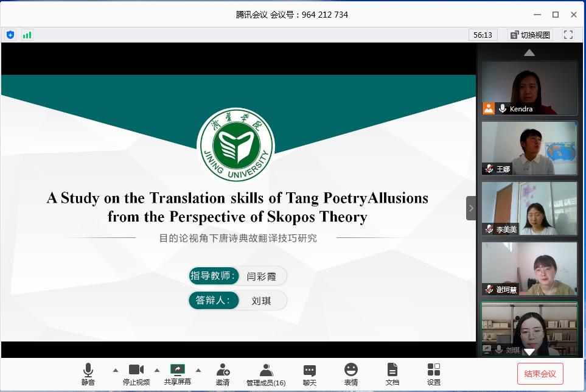Collapse the participant video sidebar

coord(471,208)
